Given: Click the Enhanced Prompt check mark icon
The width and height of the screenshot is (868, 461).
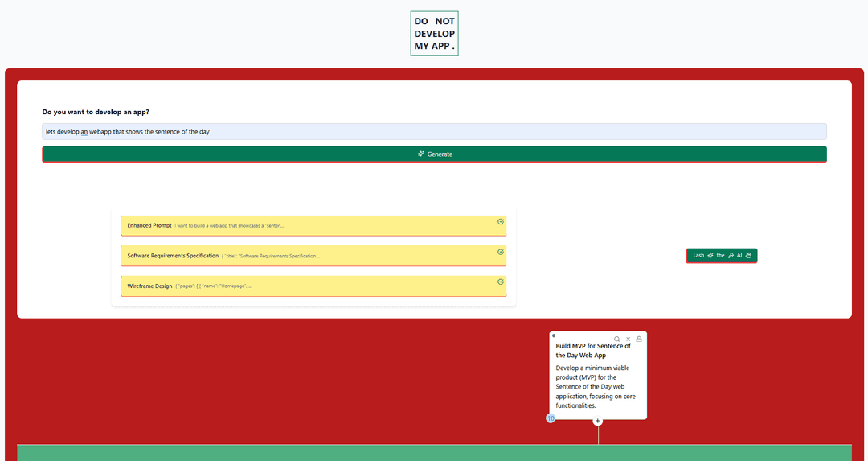Looking at the screenshot, I should tap(501, 221).
